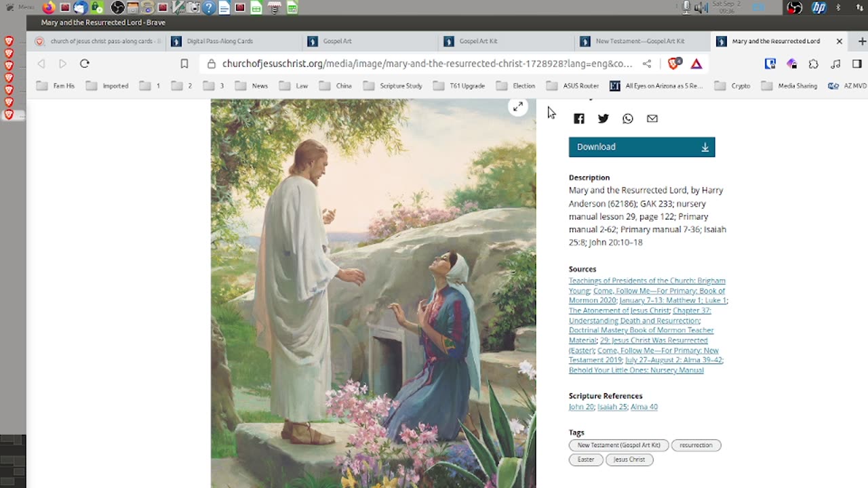Select the resurrection tag
The width and height of the screenshot is (868, 488).
point(696,445)
